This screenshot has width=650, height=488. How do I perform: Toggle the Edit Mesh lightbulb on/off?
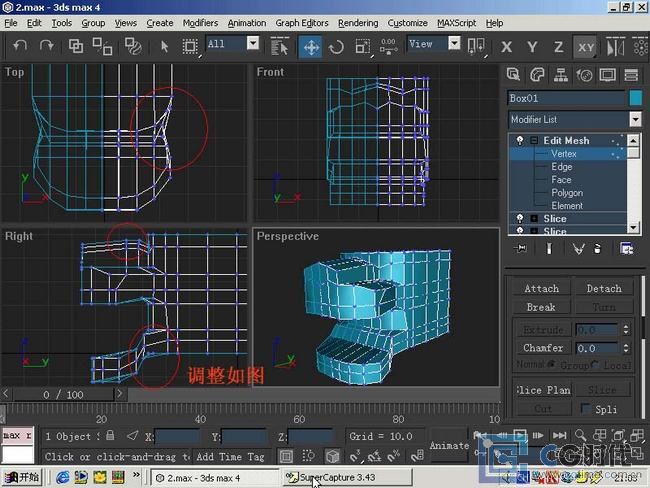pyautogui.click(x=520, y=141)
